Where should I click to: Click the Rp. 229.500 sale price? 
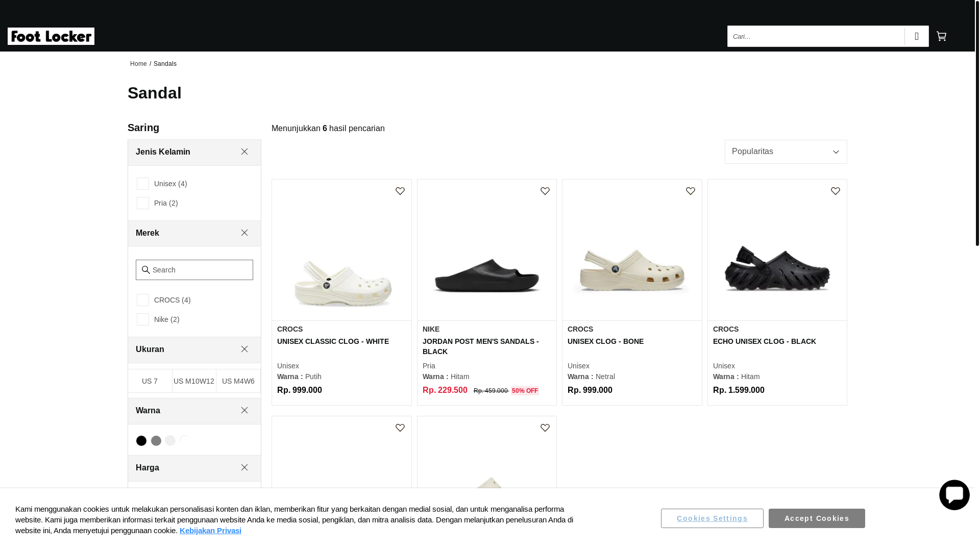click(x=445, y=390)
